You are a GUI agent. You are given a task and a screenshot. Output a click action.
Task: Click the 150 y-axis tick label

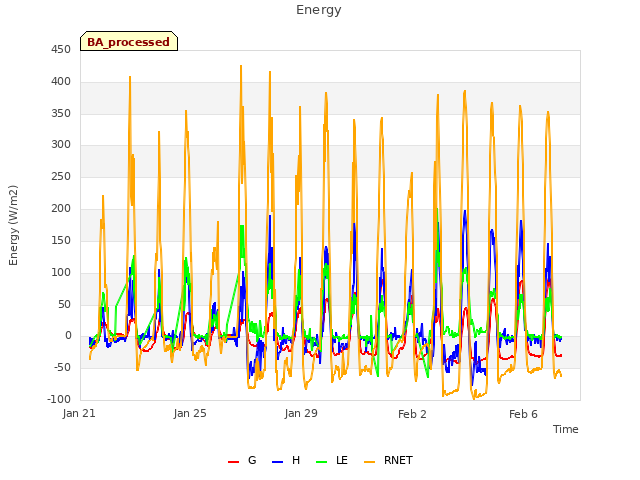pos(61,240)
